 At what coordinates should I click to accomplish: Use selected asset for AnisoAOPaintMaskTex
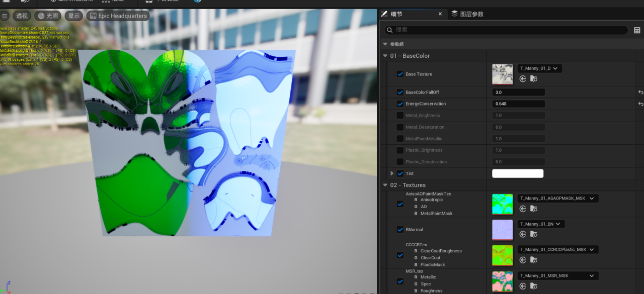(523, 209)
